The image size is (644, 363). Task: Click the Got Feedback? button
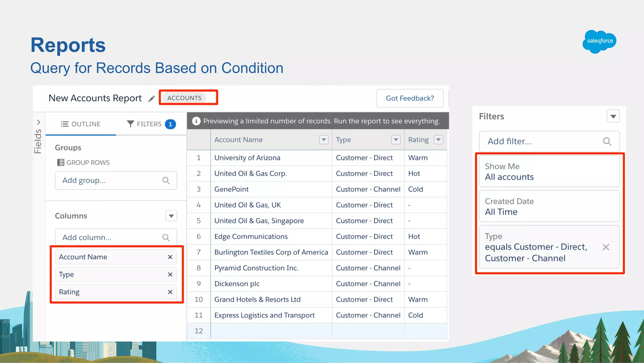click(x=410, y=98)
